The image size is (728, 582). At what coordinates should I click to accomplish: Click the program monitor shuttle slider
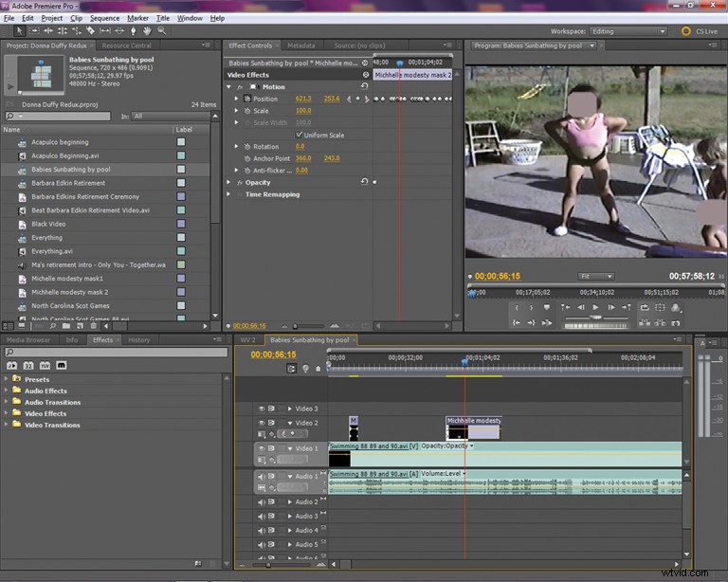[595, 318]
